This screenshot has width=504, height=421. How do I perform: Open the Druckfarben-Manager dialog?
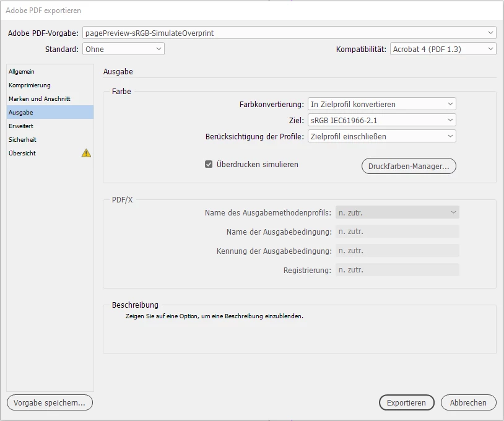point(409,166)
